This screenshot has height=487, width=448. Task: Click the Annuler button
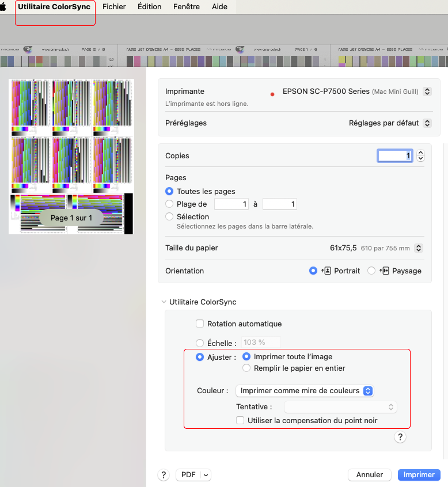click(x=369, y=475)
